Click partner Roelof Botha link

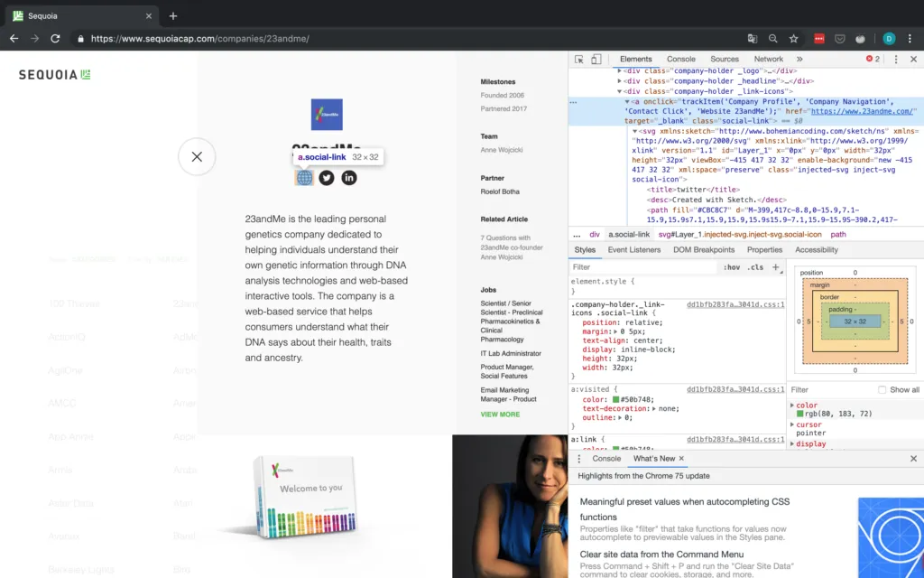500,191
